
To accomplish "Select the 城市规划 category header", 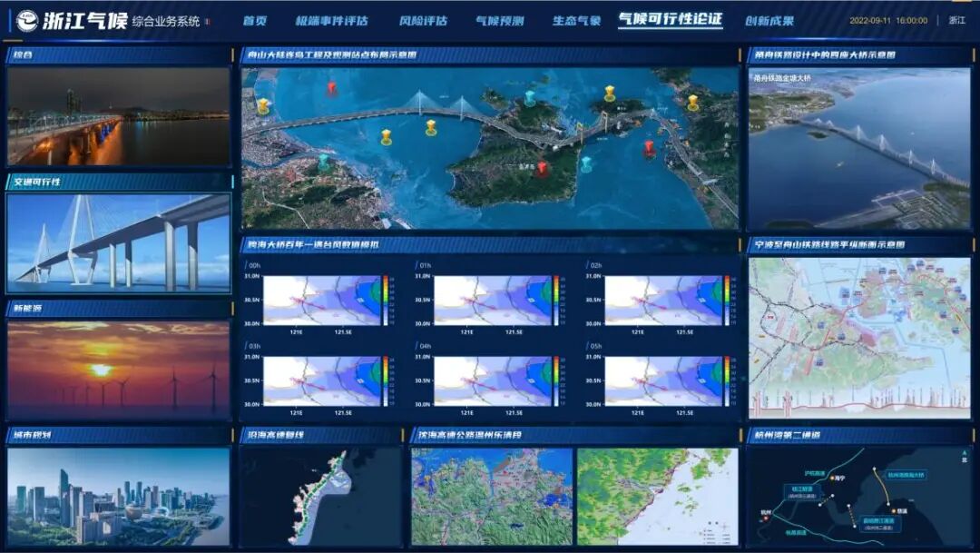I will [119, 435].
